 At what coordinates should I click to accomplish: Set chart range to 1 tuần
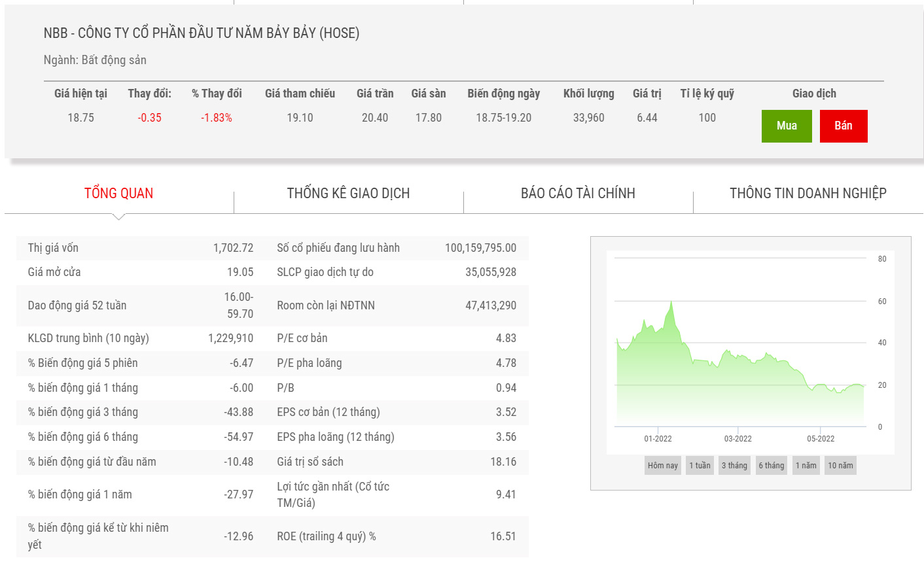point(700,466)
